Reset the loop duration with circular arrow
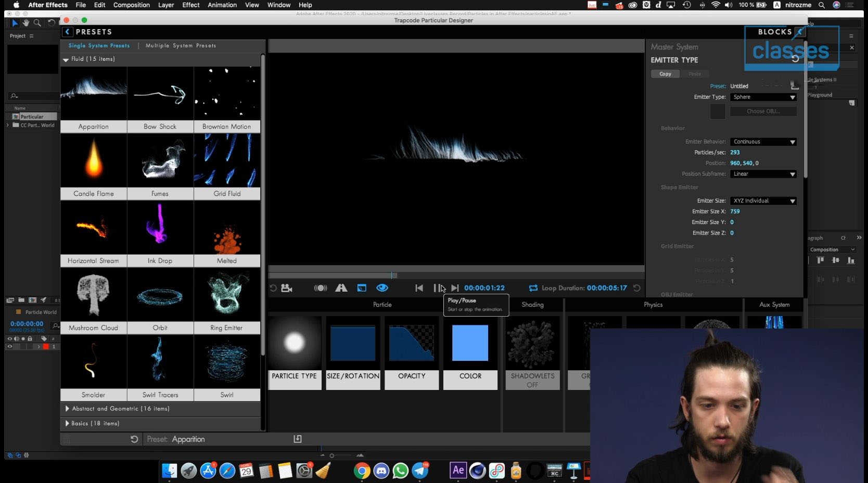This screenshot has width=868, height=483. click(x=636, y=288)
